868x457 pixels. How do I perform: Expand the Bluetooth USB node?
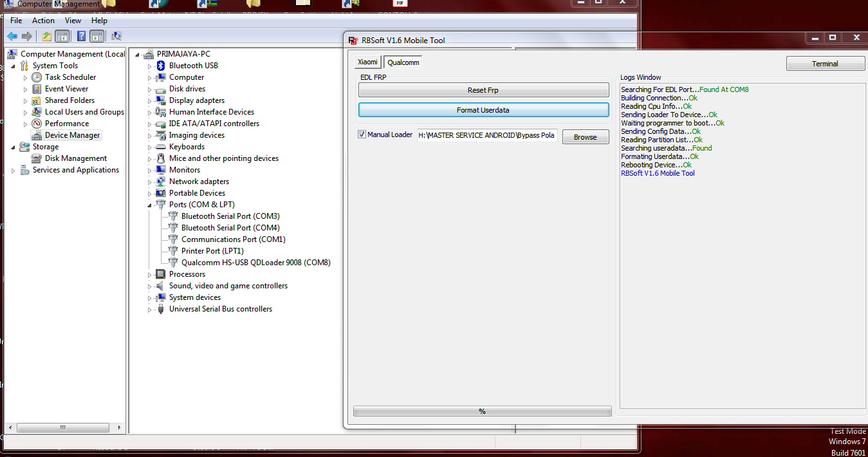coord(150,66)
